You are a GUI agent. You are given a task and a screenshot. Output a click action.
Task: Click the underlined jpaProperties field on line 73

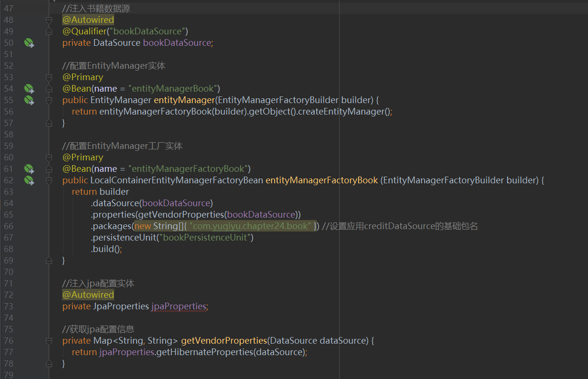(x=179, y=306)
